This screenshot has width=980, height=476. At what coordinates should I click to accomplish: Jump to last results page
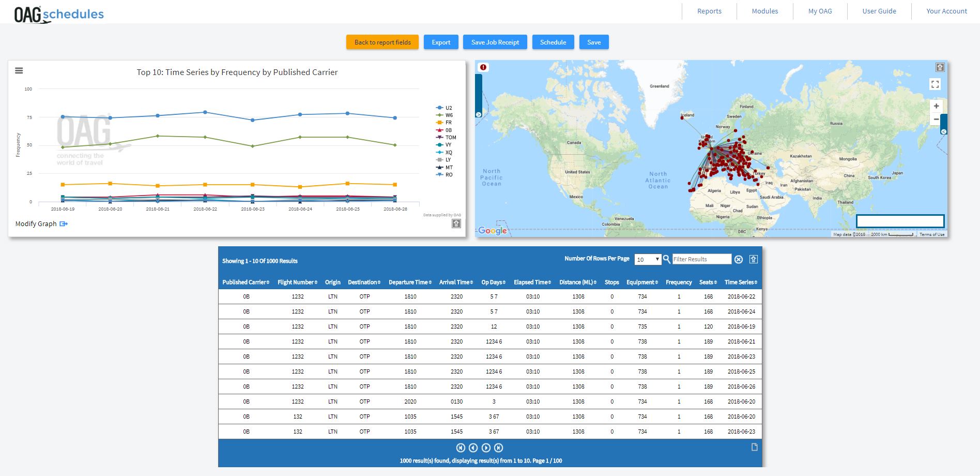498,448
